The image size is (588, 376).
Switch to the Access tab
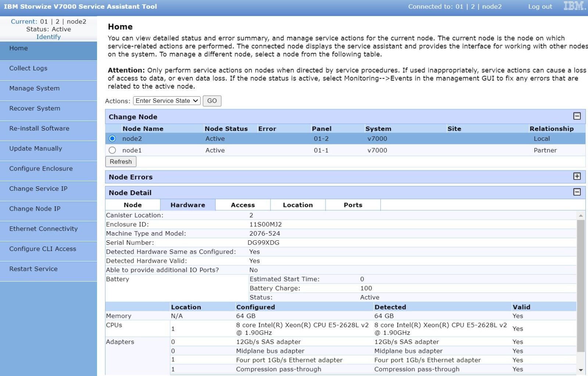point(243,205)
